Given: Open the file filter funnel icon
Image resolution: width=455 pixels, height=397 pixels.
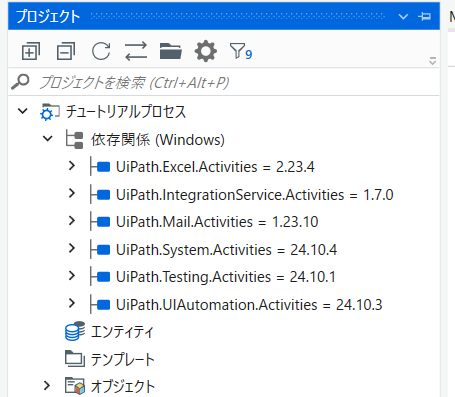Looking at the screenshot, I should tap(241, 52).
